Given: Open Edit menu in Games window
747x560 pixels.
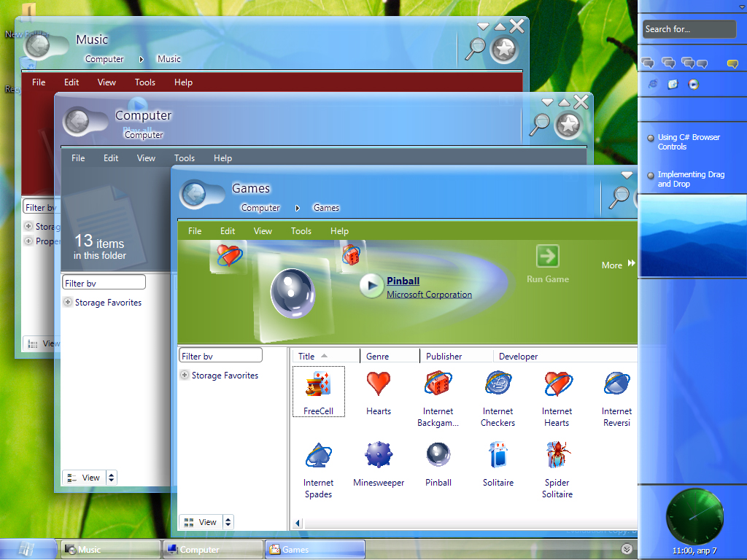Looking at the screenshot, I should (x=228, y=231).
